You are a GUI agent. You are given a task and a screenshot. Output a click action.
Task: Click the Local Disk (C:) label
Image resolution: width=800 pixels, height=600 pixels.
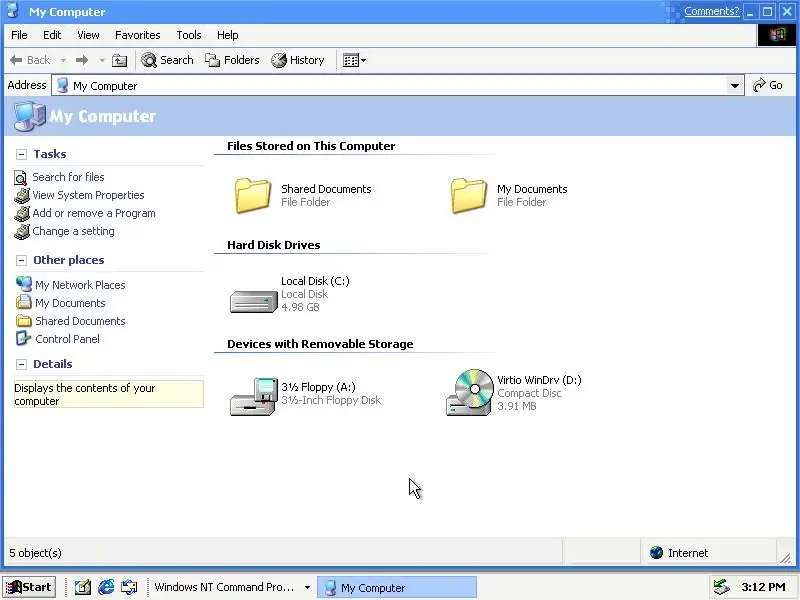(x=315, y=281)
